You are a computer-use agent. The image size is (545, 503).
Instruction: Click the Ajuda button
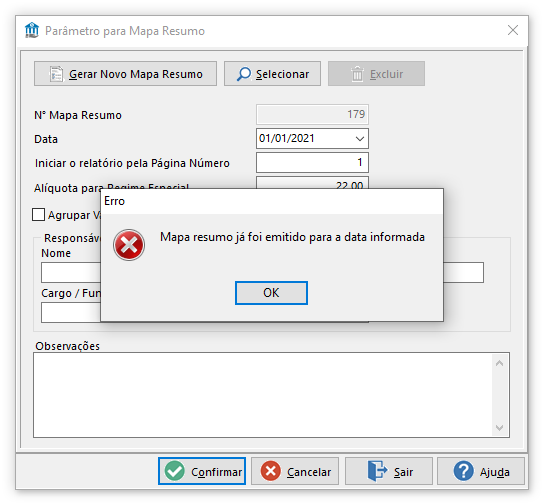(x=481, y=471)
